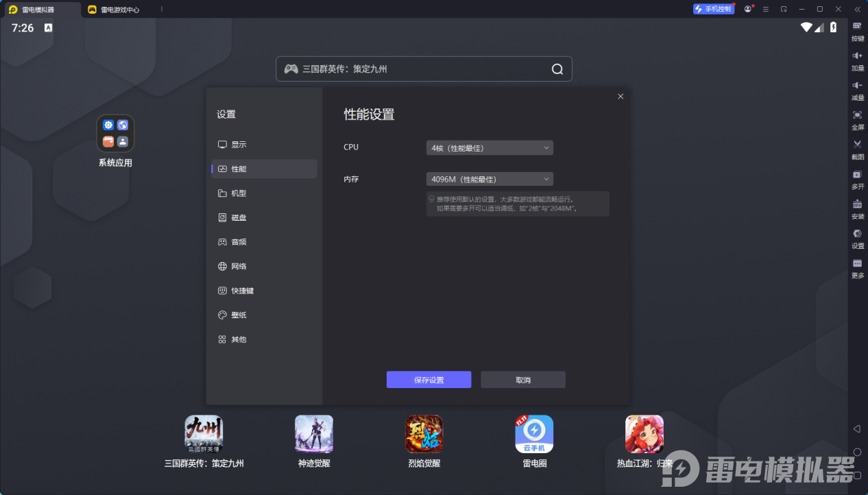Screen dimensions: 868x495
Task: Decrease emulator volume with 减量 icon
Action: (x=856, y=90)
